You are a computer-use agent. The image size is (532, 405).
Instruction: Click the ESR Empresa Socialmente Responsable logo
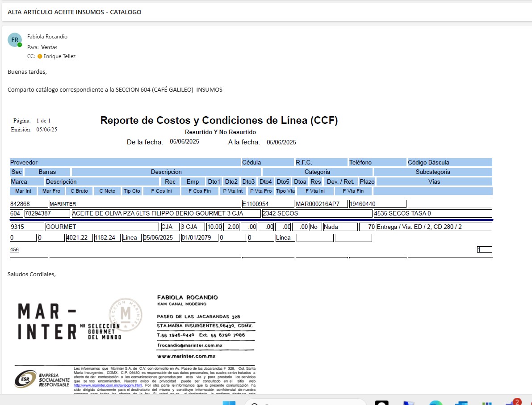(x=42, y=379)
